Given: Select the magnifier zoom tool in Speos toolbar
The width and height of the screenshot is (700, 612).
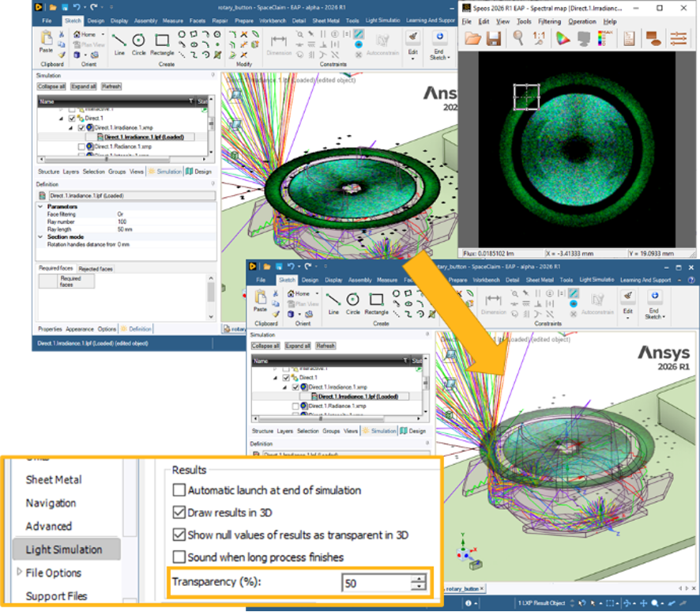Looking at the screenshot, I should coord(517,39).
